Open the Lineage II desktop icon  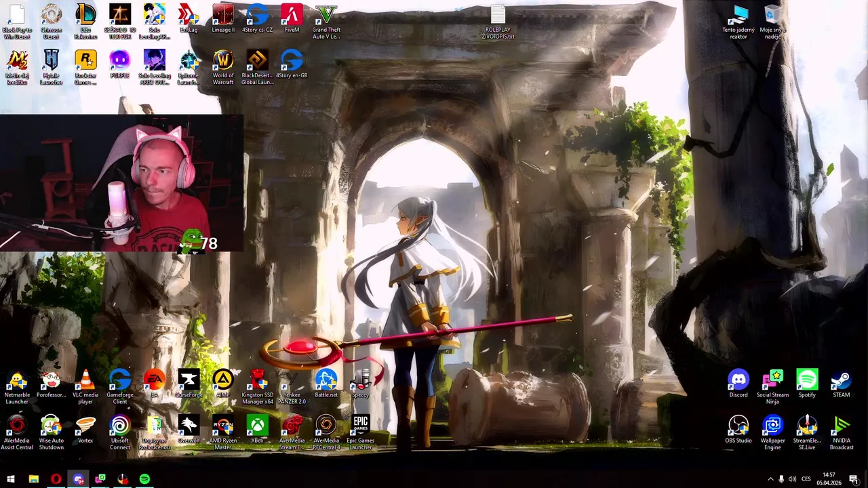tap(223, 19)
